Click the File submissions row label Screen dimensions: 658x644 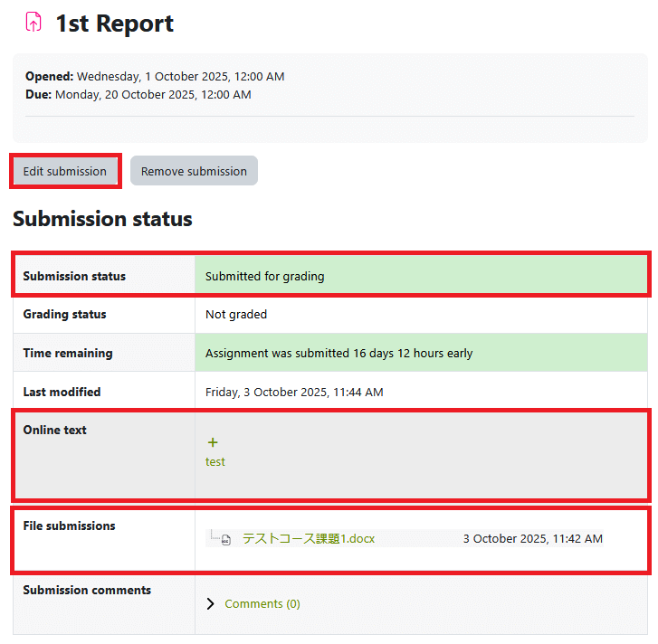69,526
